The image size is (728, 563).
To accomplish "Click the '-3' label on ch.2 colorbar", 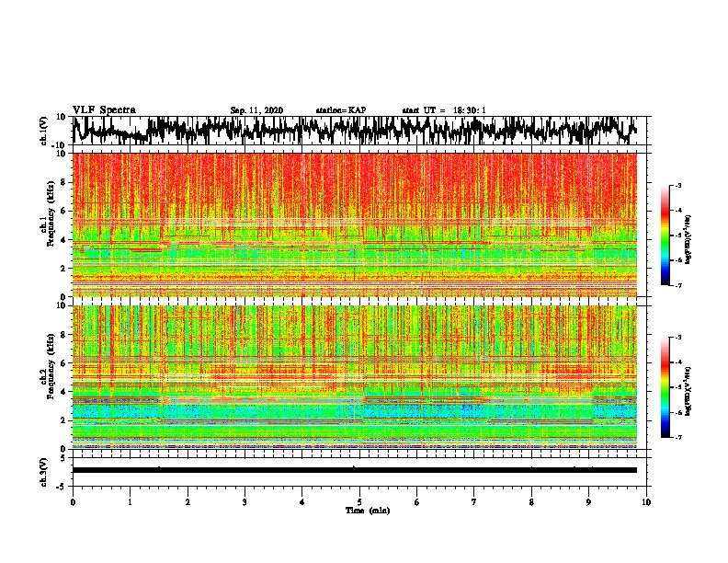I will [677, 338].
